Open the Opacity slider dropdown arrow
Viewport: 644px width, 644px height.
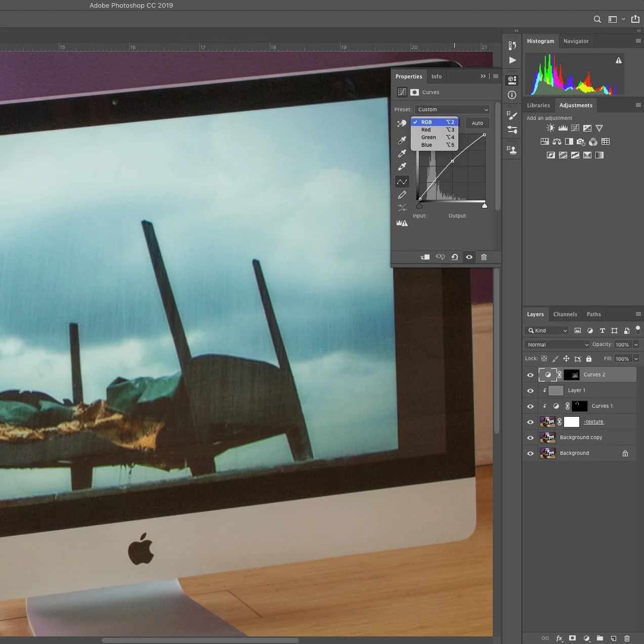point(636,345)
